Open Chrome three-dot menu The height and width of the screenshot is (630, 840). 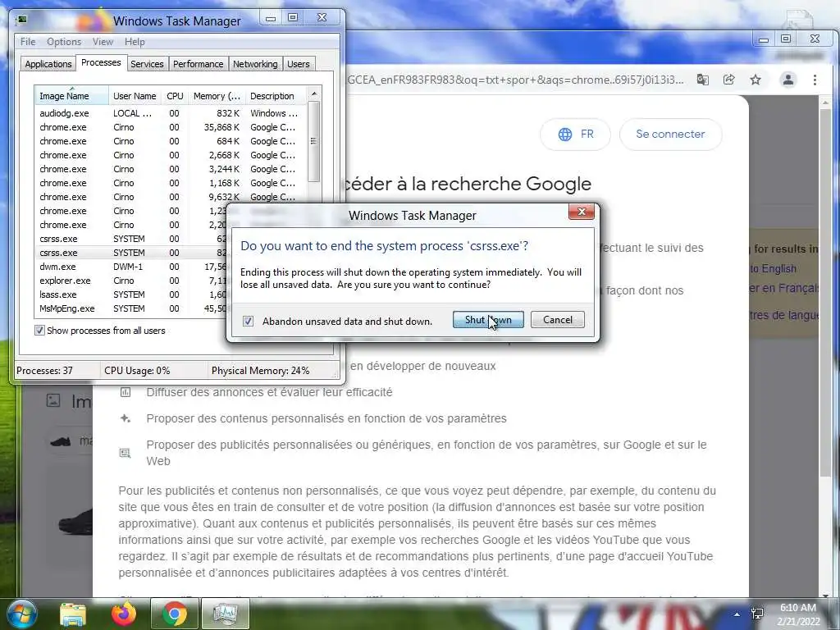[x=815, y=80]
